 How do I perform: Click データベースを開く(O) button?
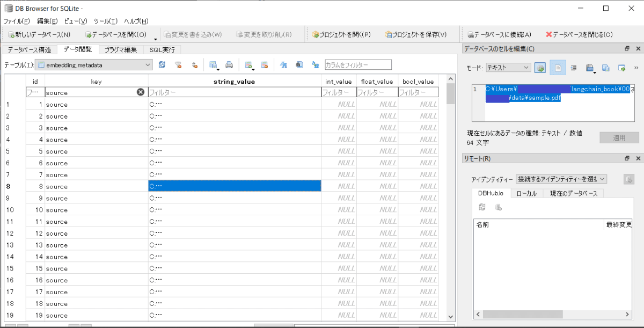pos(116,34)
